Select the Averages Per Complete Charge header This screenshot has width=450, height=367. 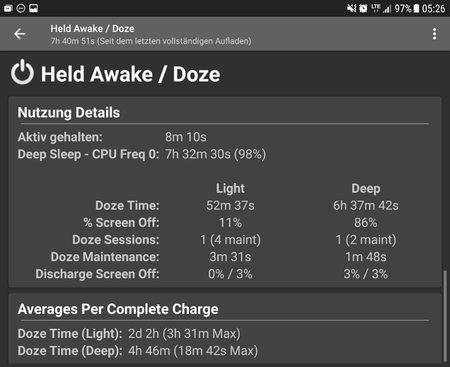click(x=118, y=309)
